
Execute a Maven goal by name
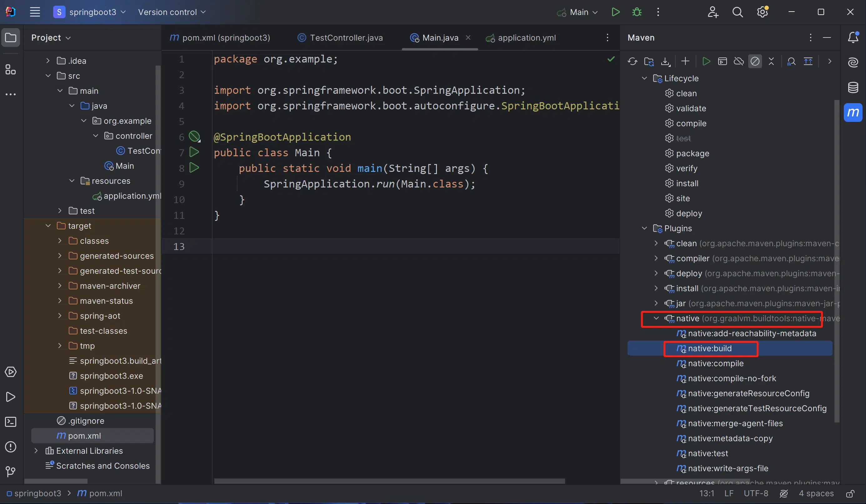(723, 61)
